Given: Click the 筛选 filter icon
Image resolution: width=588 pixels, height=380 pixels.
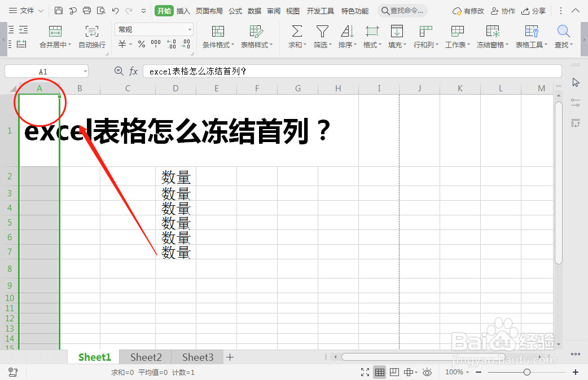Looking at the screenshot, I should point(322,32).
